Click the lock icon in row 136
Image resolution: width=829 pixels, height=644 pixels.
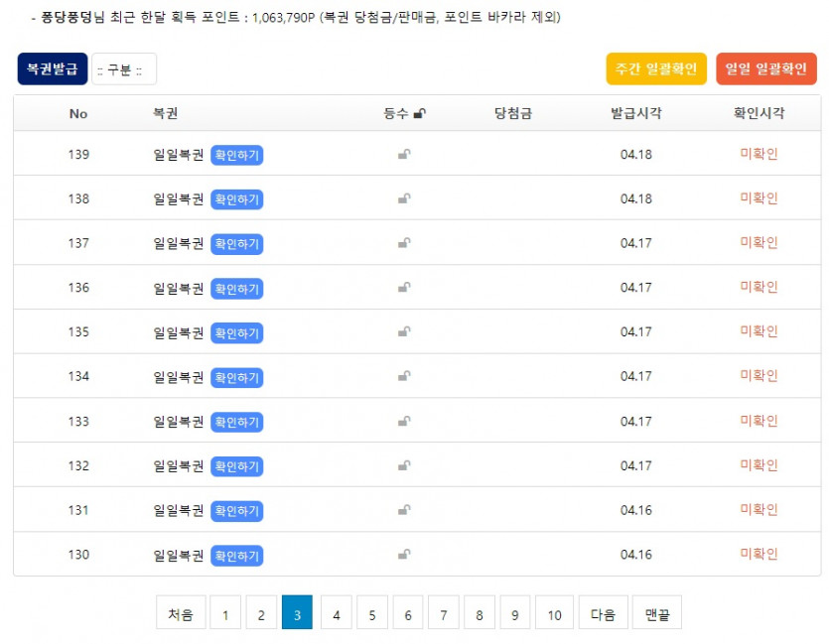(x=404, y=288)
